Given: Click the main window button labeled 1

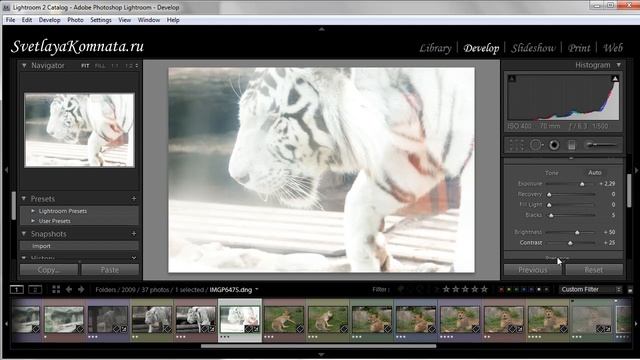Looking at the screenshot, I should (x=17, y=289).
